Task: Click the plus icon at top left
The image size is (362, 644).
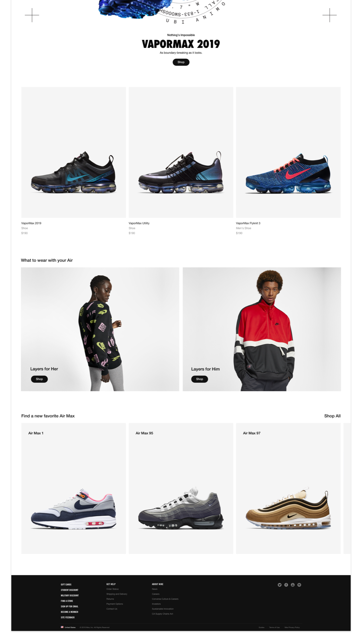Action: [32, 15]
